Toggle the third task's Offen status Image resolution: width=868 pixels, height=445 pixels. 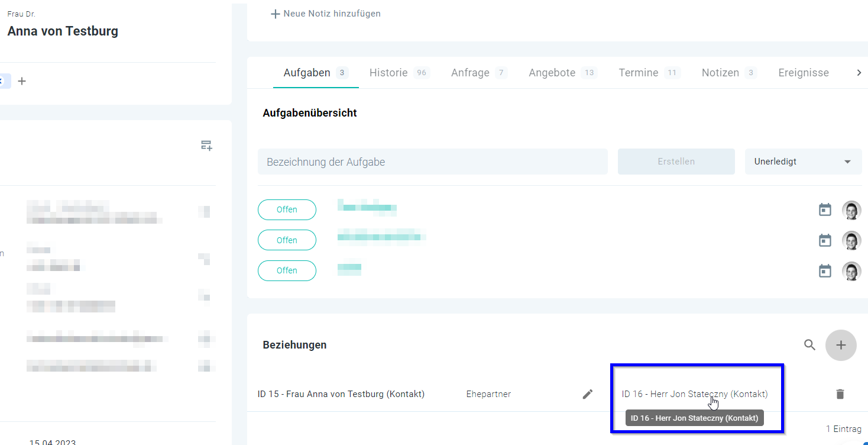tap(287, 270)
